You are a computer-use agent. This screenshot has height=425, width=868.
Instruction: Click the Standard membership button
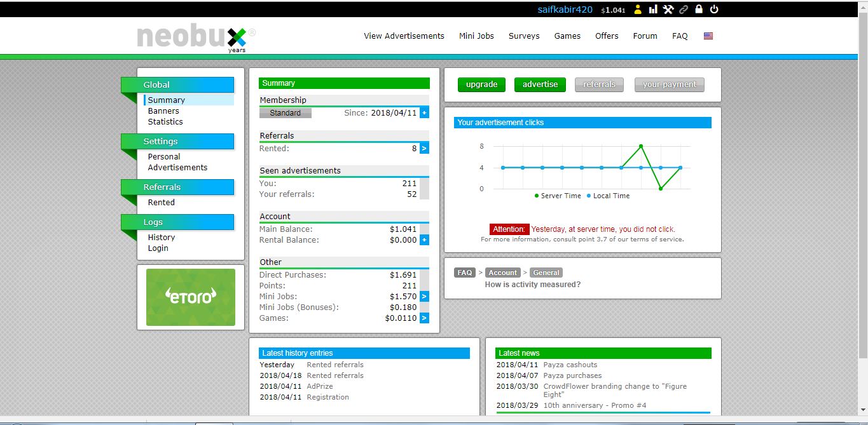click(285, 113)
